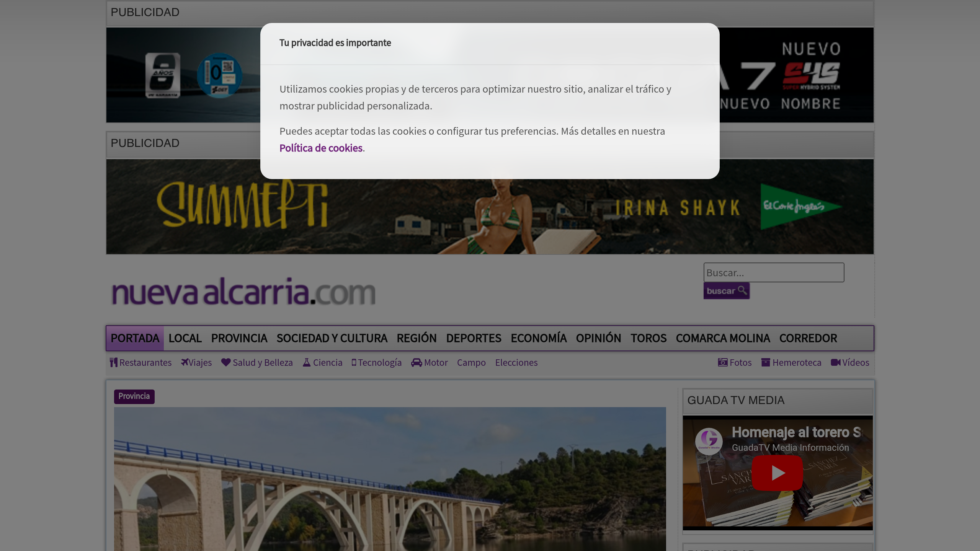Open the Elecciones link
Image resolution: width=980 pixels, height=551 pixels.
pyautogui.click(x=516, y=362)
